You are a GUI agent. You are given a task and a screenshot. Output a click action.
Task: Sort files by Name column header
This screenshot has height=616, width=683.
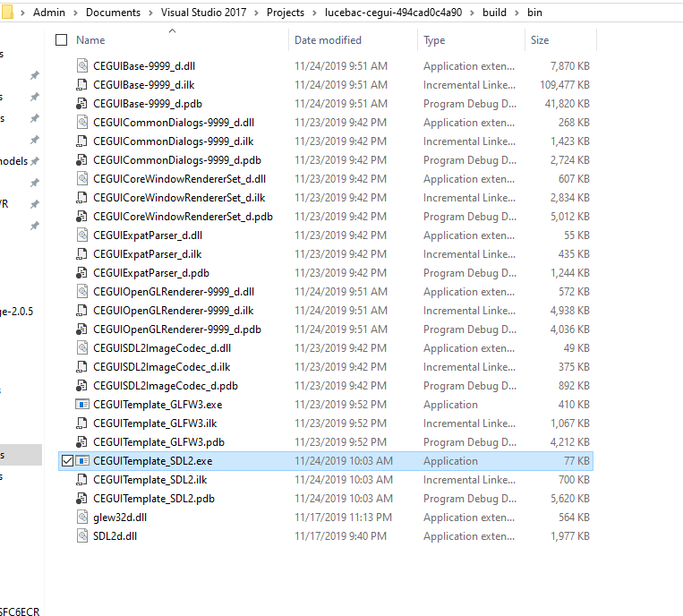click(x=90, y=40)
